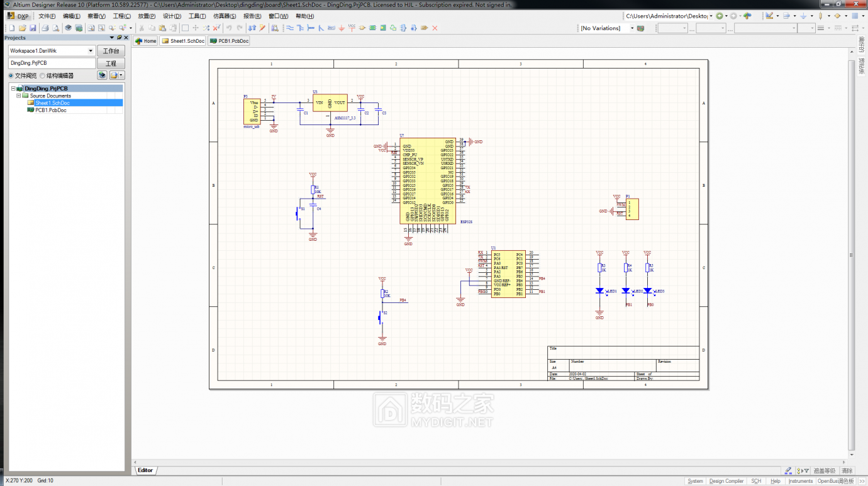Click the 工程 button
Screen dimensions: 868x486
click(111, 64)
